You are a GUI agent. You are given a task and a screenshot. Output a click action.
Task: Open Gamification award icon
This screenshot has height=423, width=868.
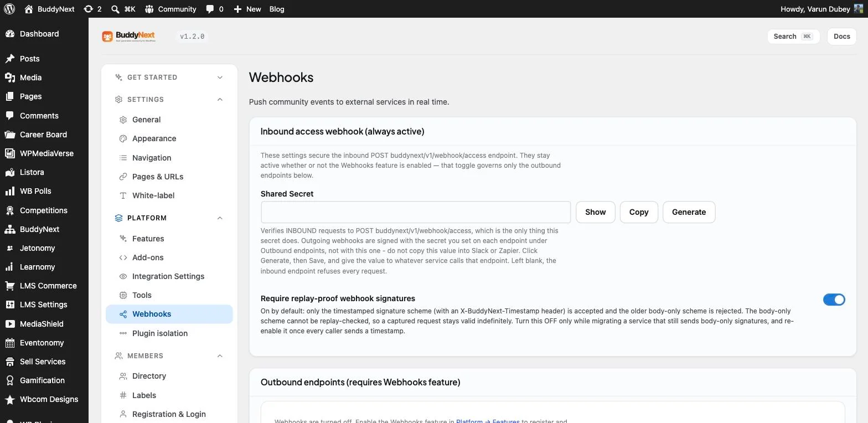tap(9, 380)
